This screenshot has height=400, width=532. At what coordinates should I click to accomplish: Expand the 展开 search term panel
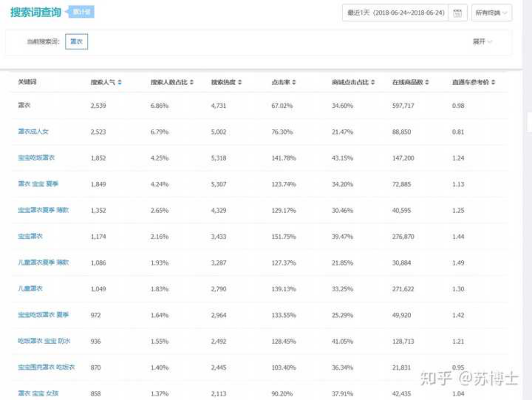(482, 42)
